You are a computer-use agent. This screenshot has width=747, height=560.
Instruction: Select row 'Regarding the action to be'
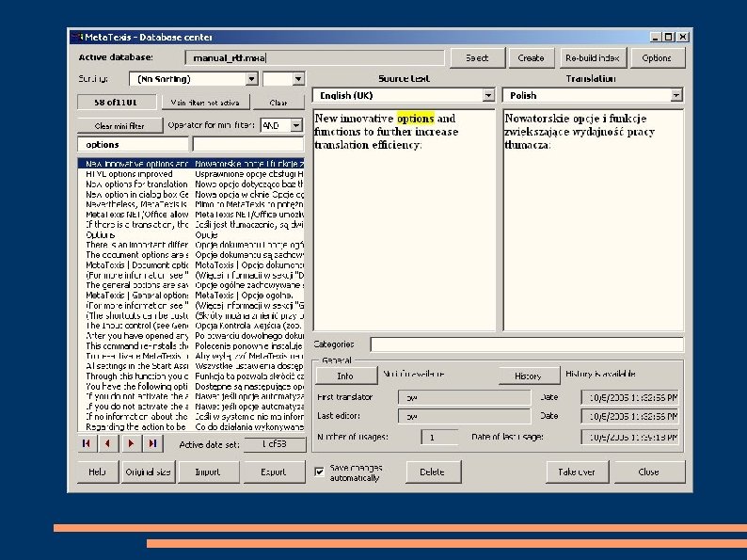point(191,426)
